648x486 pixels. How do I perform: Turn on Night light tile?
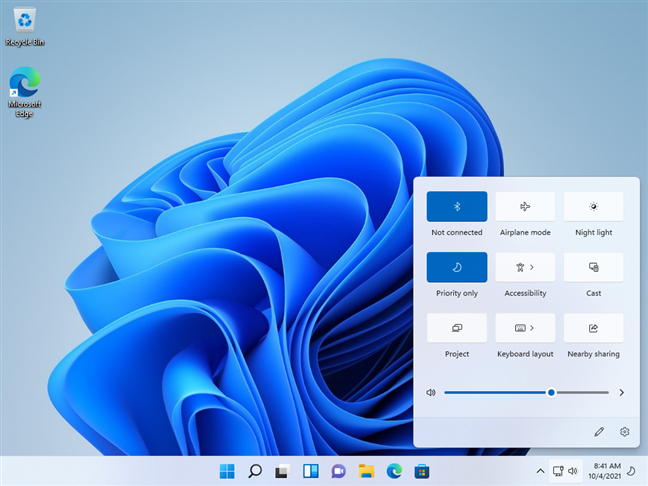[593, 206]
